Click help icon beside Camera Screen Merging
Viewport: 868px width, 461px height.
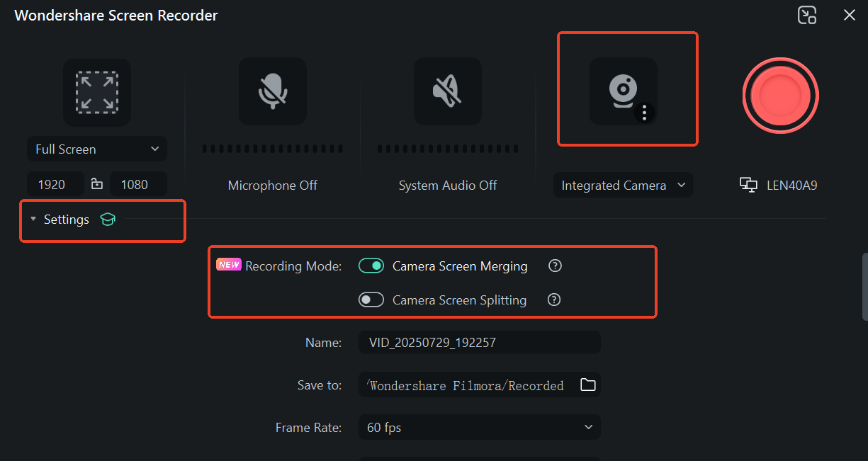[556, 266]
